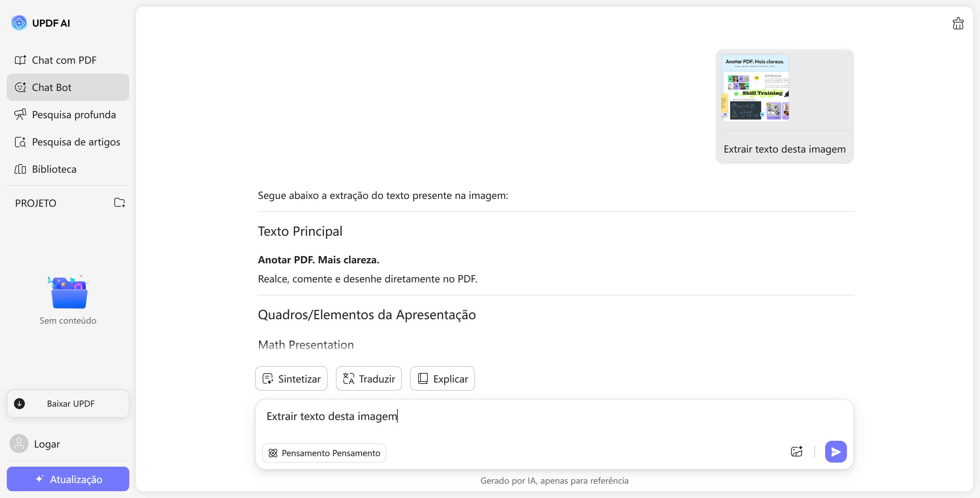
Task: Click the Traduzir button
Action: (368, 378)
